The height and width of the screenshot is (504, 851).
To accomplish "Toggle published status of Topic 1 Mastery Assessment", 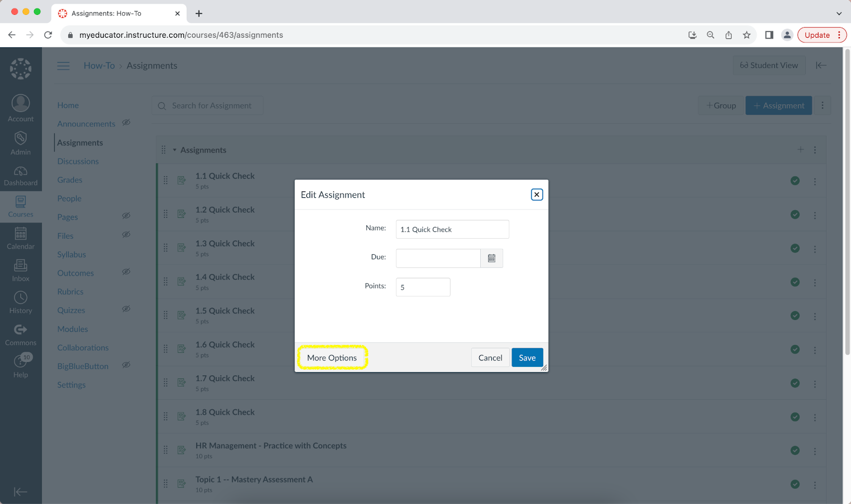I will (x=795, y=484).
